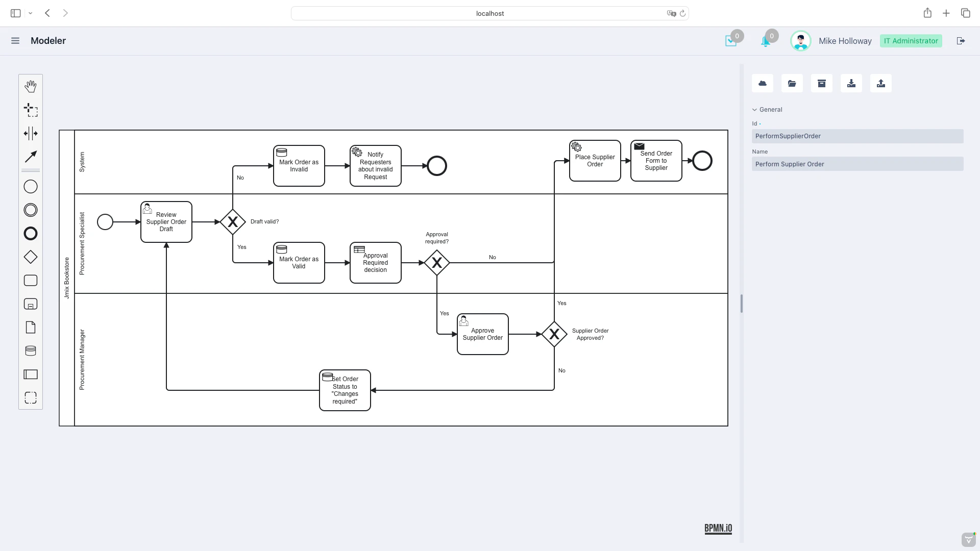Create a pool/participant from the palette

[31, 374]
